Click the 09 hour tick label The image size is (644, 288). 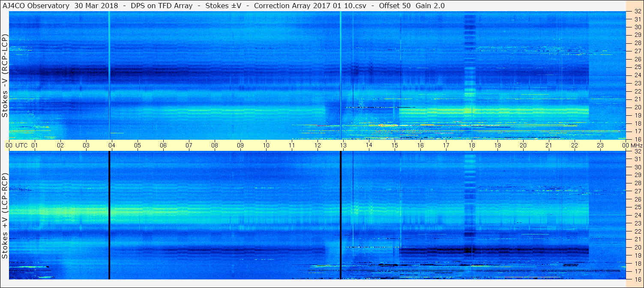click(x=240, y=145)
